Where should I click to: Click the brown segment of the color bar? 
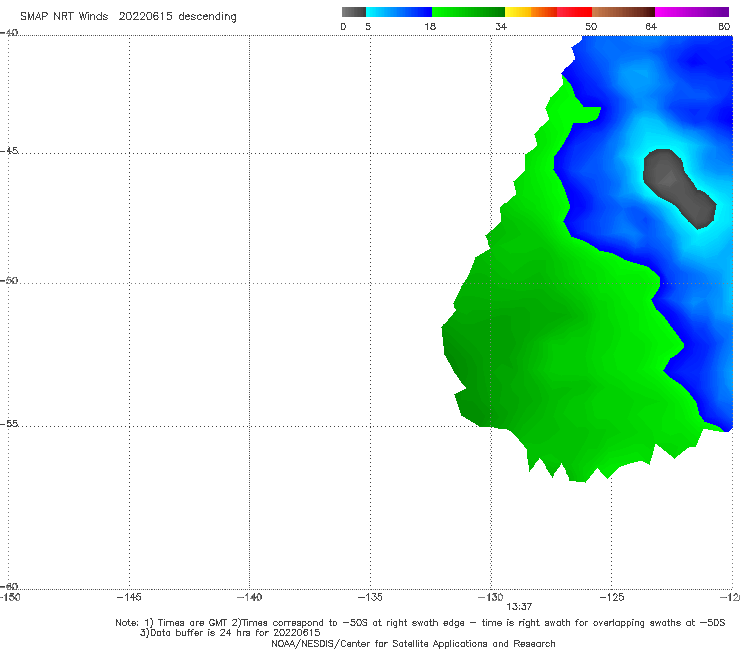click(623, 12)
